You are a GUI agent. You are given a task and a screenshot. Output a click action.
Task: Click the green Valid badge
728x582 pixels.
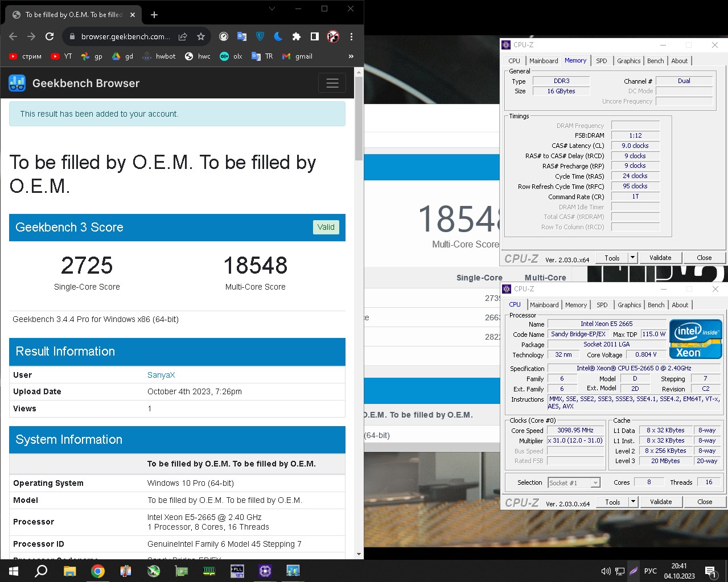[326, 227]
